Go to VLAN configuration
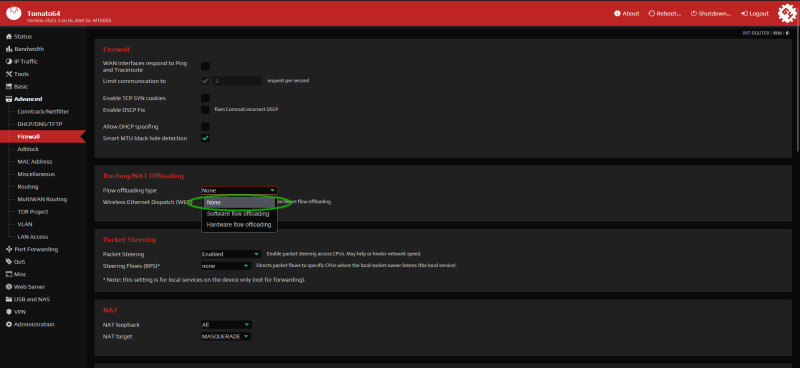This screenshot has width=800, height=368. pos(25,224)
